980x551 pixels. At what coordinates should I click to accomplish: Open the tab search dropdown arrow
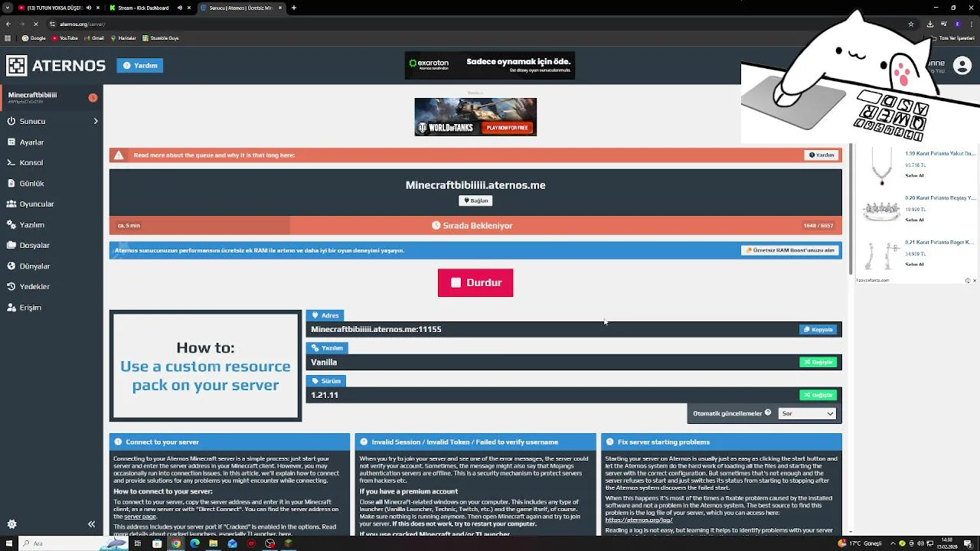(6, 8)
